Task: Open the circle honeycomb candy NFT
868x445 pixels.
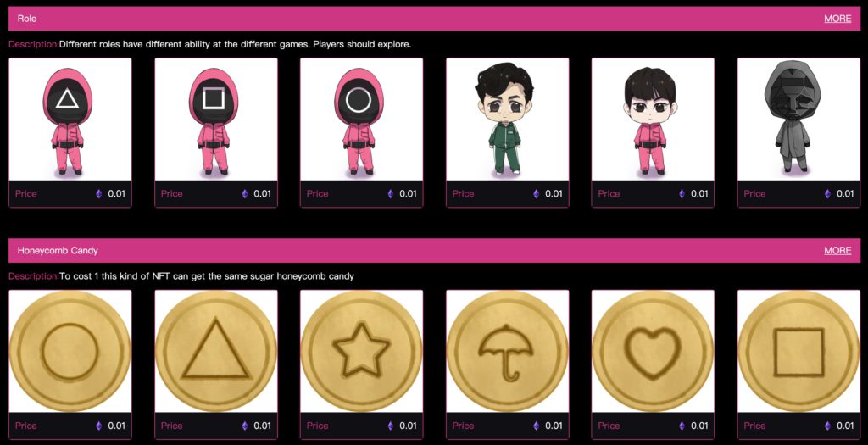Action: tap(70, 364)
